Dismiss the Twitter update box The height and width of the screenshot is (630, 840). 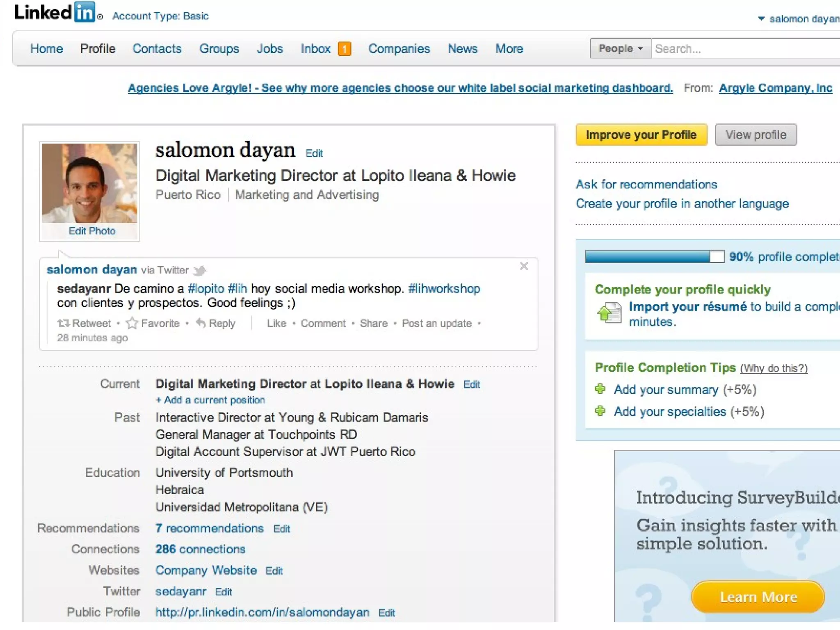[524, 266]
